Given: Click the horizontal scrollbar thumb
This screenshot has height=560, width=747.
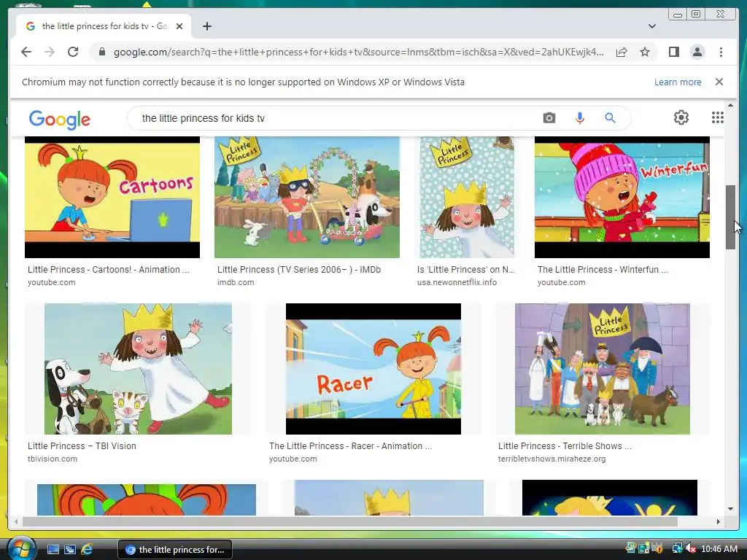Looking at the screenshot, I should (x=350, y=522).
